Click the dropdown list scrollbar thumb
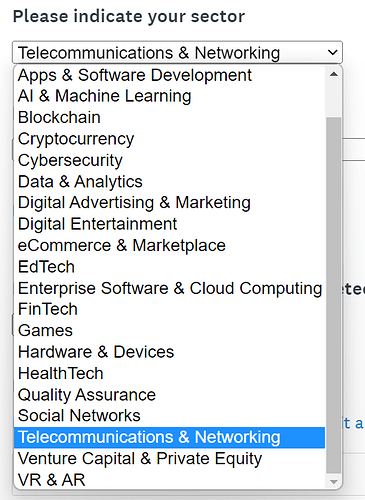The width and height of the screenshot is (365, 500). click(333, 295)
